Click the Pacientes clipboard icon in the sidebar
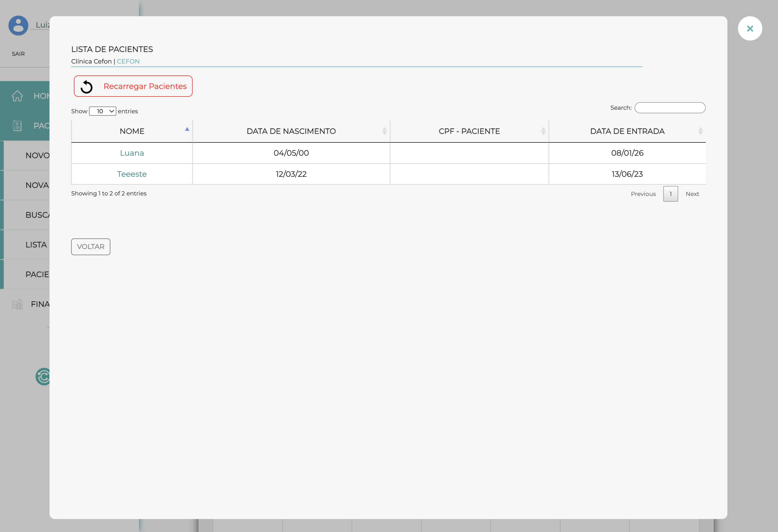Viewport: 778px width, 532px height. [x=17, y=125]
